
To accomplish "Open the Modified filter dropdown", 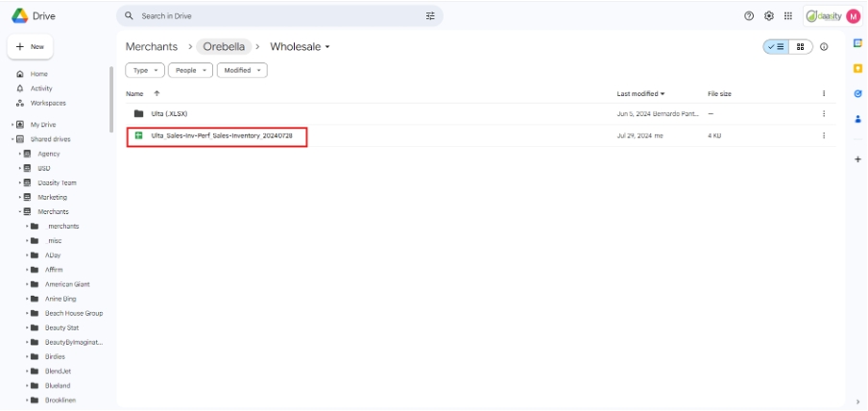I will tap(242, 70).
